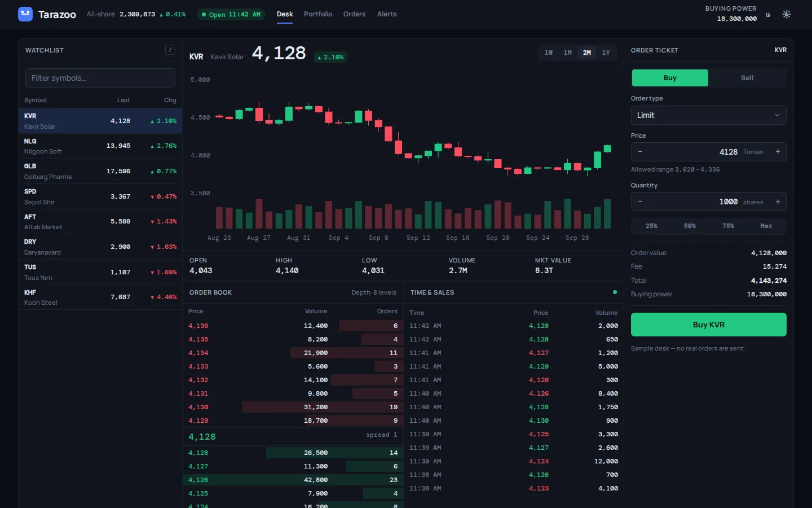The height and width of the screenshot is (508, 812).
Task: Click the last green candlestick on the chart
Action: pos(607,148)
